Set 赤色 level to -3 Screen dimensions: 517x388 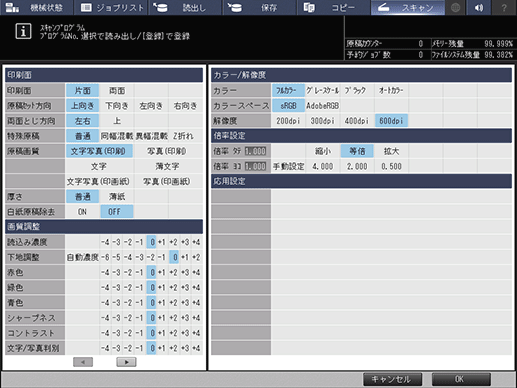pos(116,272)
